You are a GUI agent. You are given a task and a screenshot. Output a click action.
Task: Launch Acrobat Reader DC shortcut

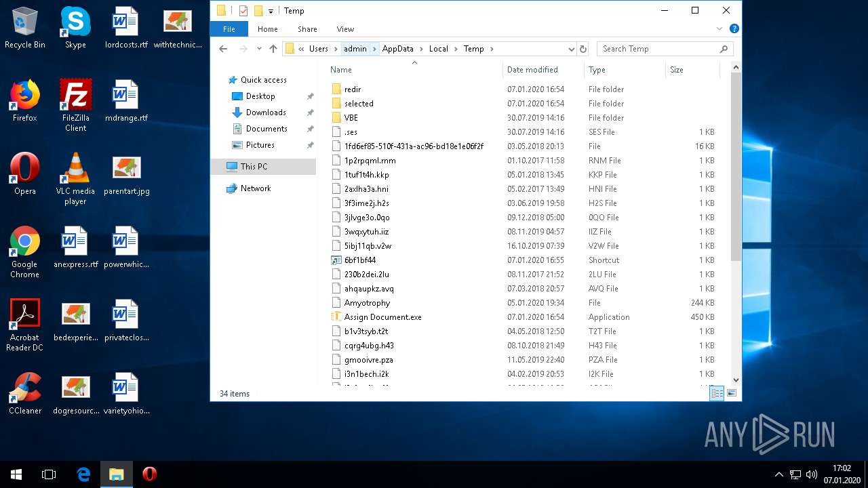[24, 325]
